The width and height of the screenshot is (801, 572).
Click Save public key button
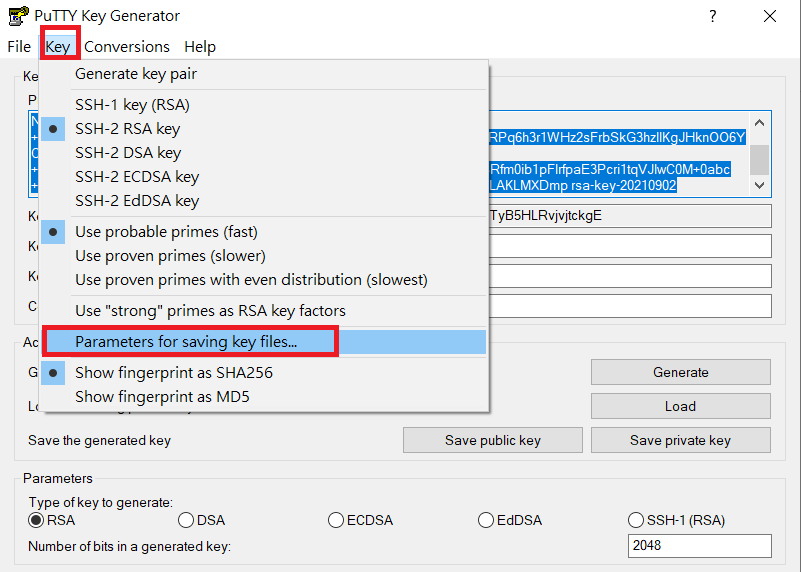pos(492,440)
